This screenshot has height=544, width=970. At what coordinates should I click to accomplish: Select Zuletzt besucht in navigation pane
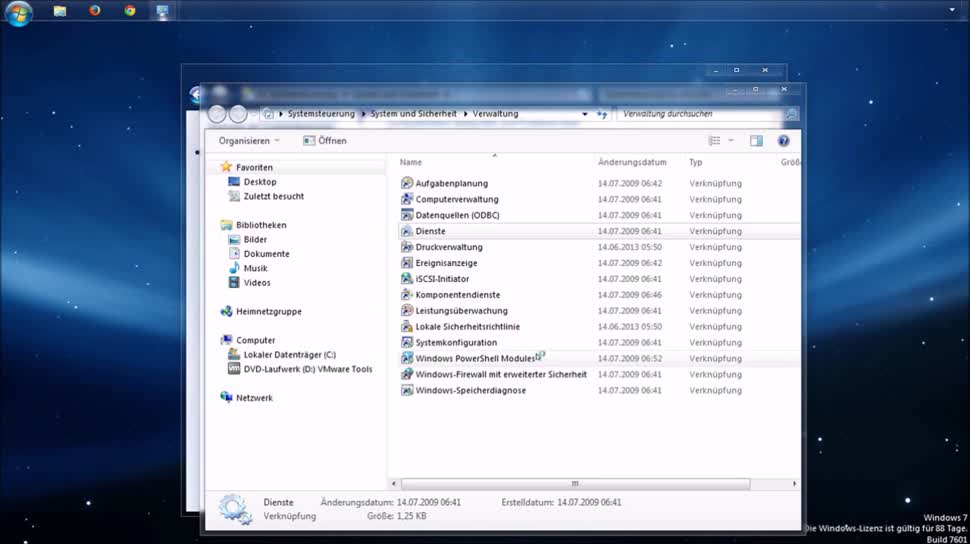273,196
